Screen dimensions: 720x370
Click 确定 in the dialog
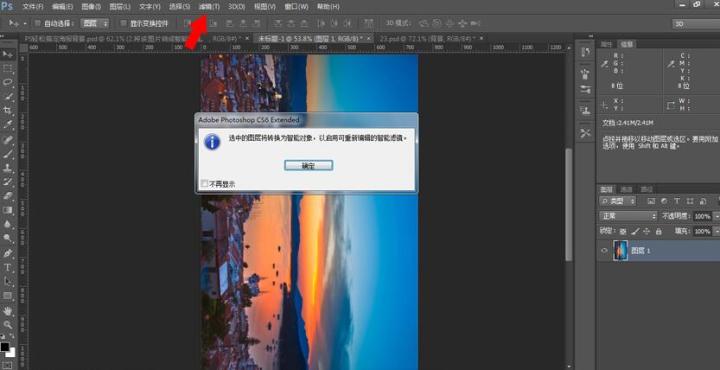click(x=308, y=166)
